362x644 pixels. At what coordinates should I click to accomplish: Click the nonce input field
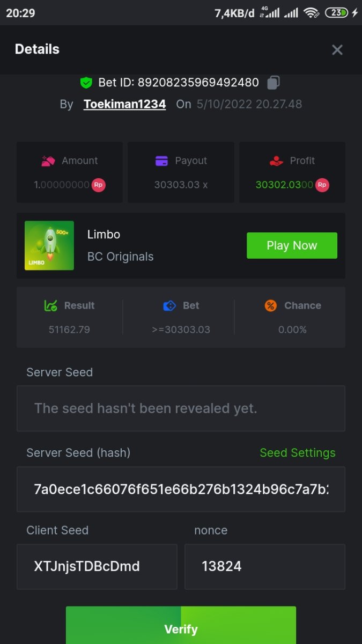click(x=264, y=566)
